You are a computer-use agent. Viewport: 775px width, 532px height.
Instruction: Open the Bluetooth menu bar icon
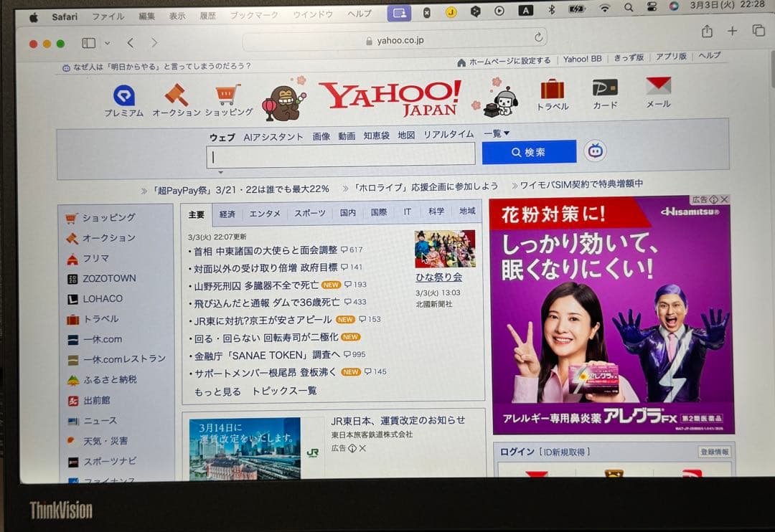click(552, 9)
